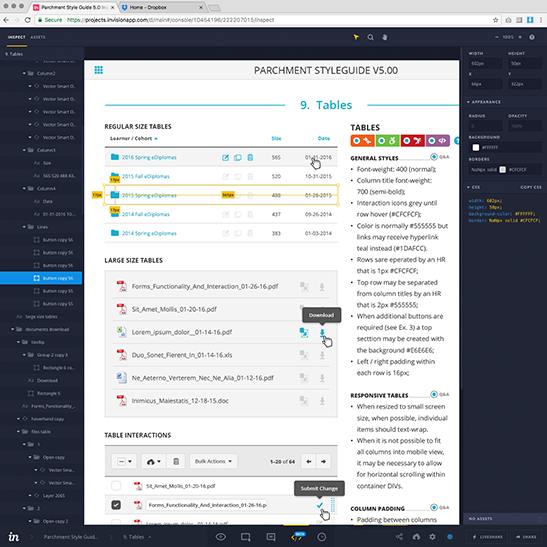This screenshot has width=547, height=547.
Task: Collapse the APPEARANCE section
Action: point(468,102)
